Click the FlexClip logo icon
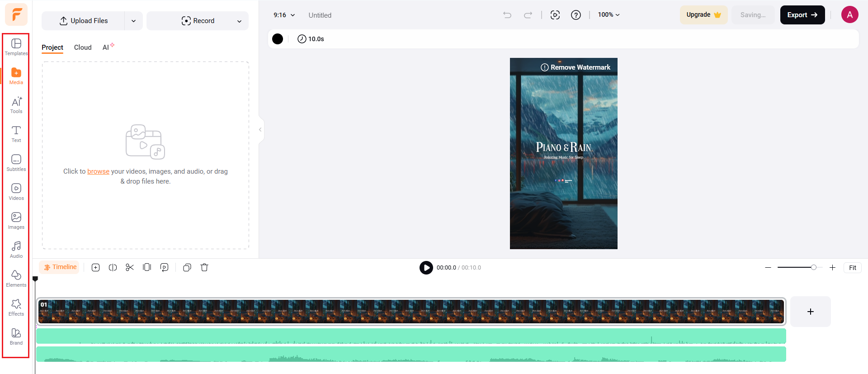The image size is (868, 374). [x=16, y=14]
